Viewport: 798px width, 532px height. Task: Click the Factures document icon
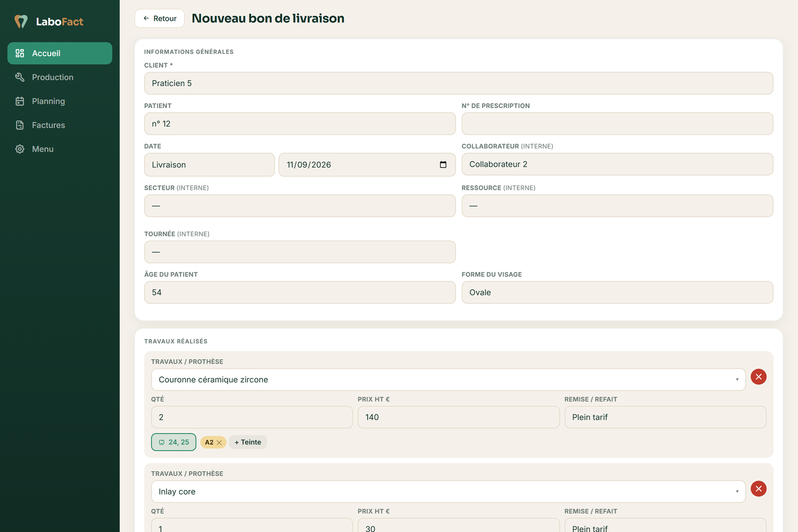point(20,125)
